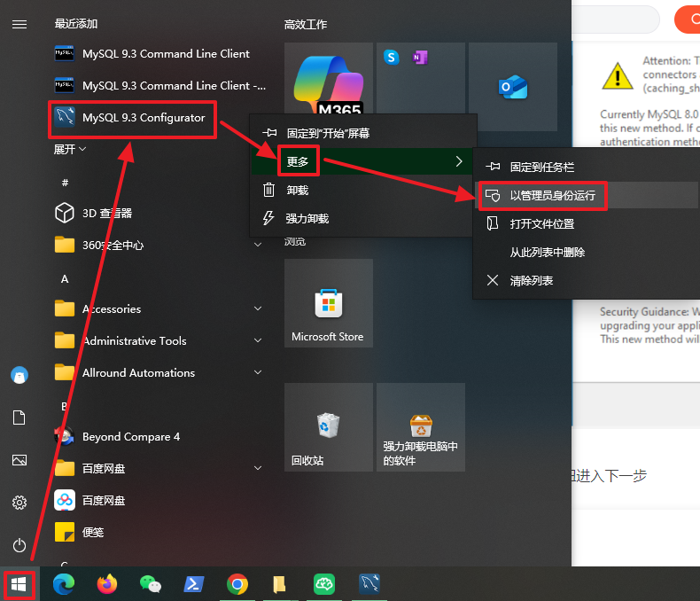Open the green brain app in the taskbar
The height and width of the screenshot is (601, 700).
point(324,584)
